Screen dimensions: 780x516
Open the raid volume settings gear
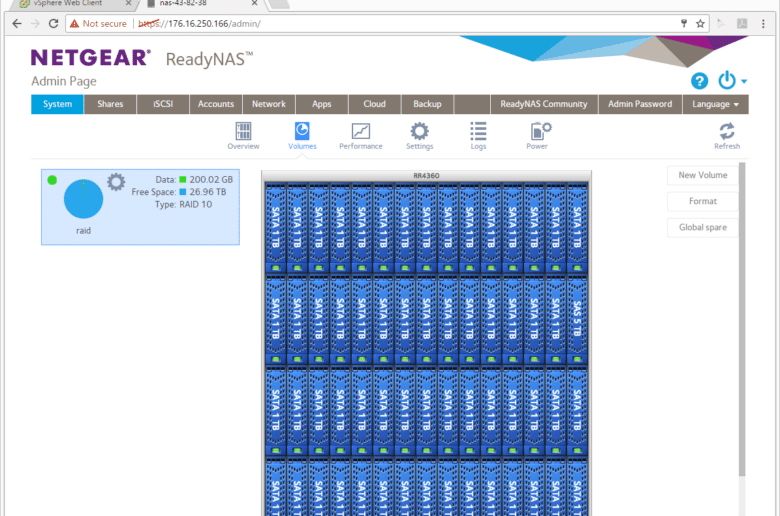pos(116,182)
